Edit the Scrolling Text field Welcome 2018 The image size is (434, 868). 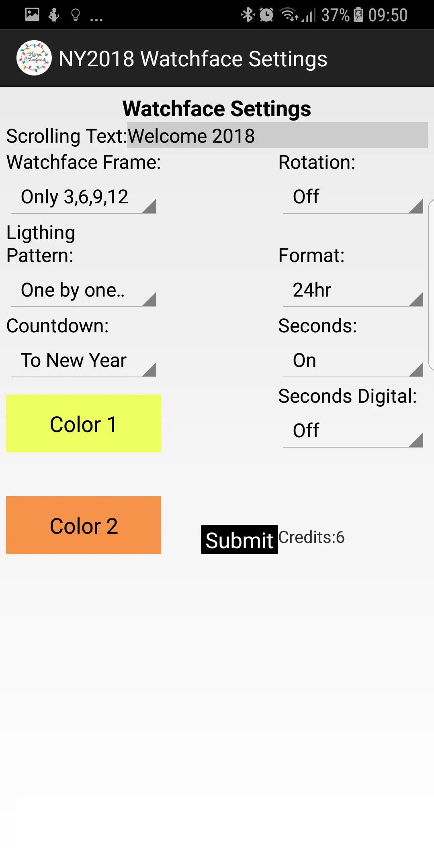point(278,135)
